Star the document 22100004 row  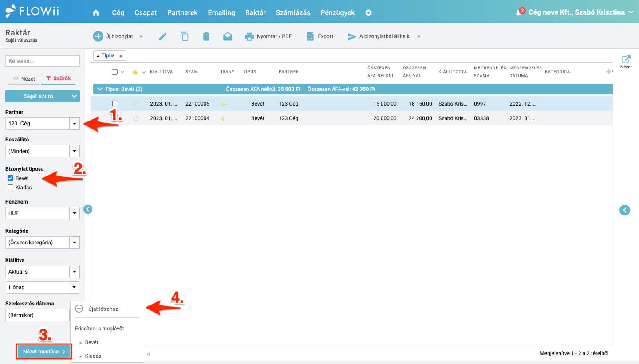pyautogui.click(x=136, y=118)
